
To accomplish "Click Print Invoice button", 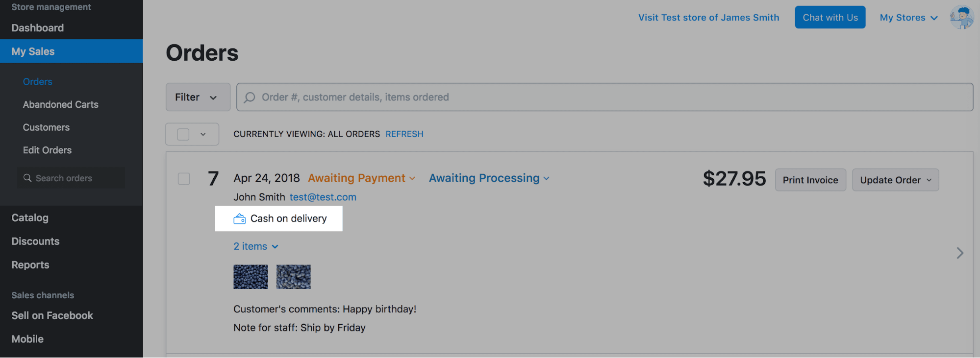I will coord(810,180).
